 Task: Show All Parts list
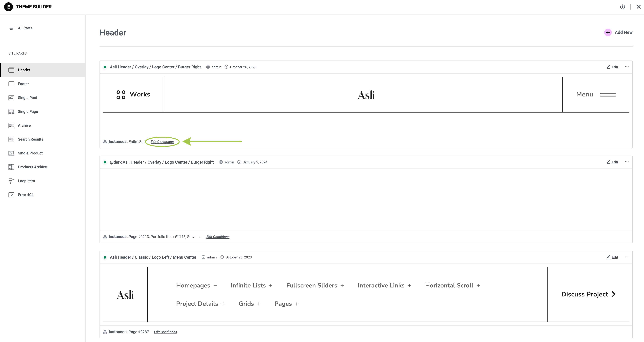coord(25,28)
